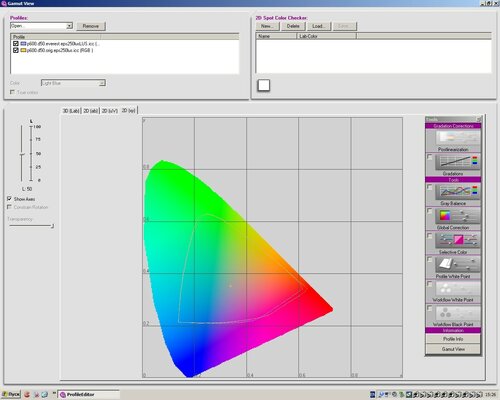Click the L: 50 value label
Screen dimensions: 500x400
pos(27,189)
